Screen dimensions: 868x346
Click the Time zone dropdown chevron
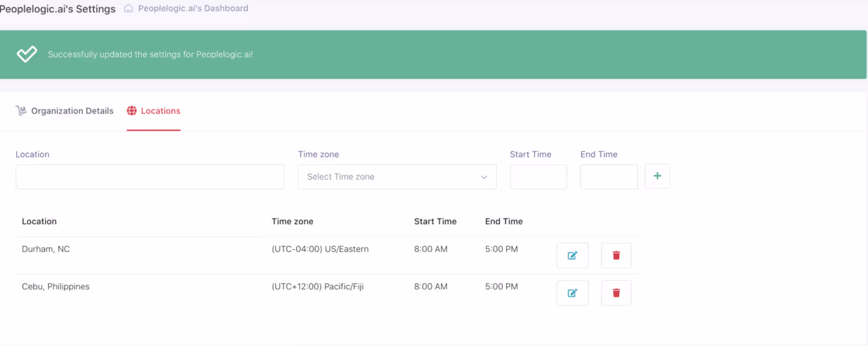(484, 178)
